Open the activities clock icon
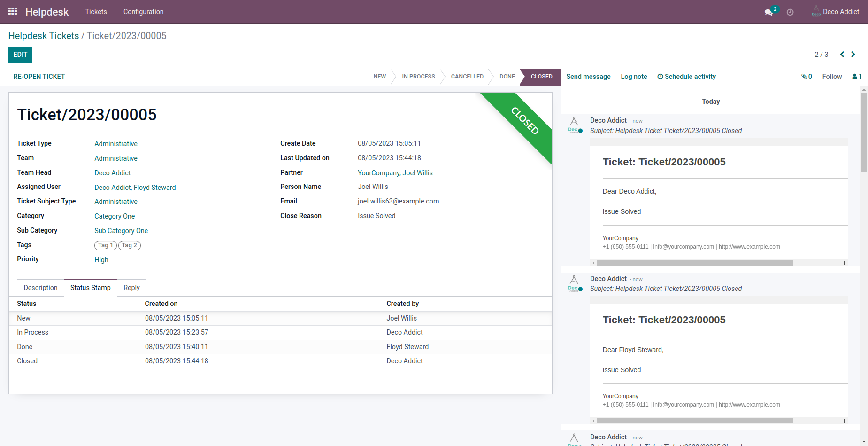 pos(790,12)
